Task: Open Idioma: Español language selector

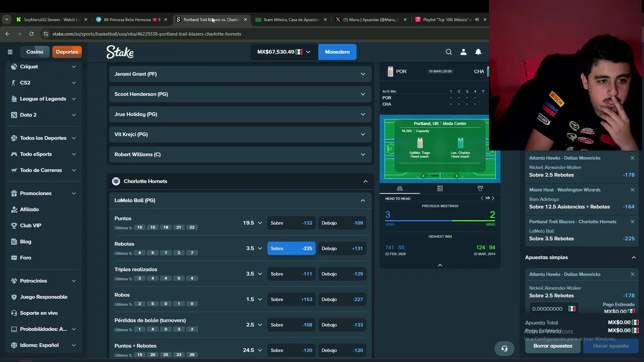Action: click(x=43, y=345)
